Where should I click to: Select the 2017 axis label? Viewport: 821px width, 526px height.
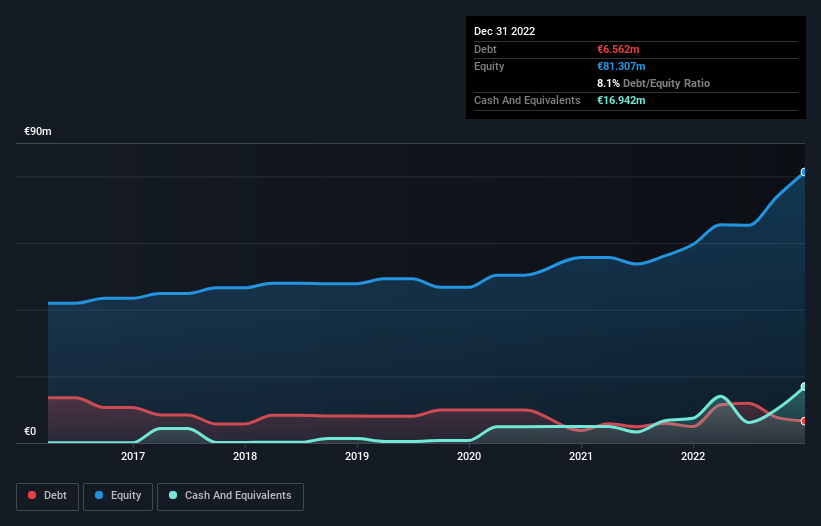133,456
